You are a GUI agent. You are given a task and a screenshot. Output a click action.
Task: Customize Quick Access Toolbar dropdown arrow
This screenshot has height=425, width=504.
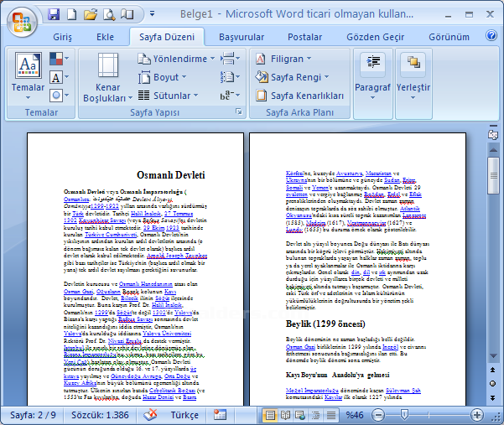[152, 13]
